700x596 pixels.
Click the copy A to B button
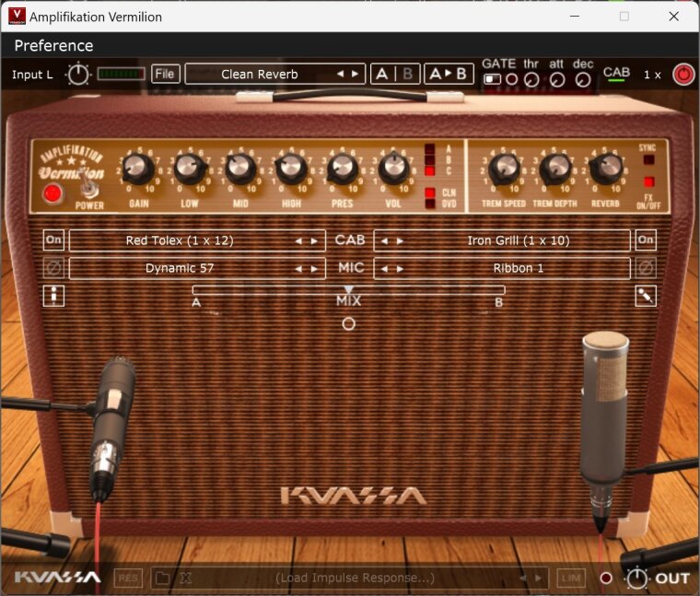tap(449, 75)
